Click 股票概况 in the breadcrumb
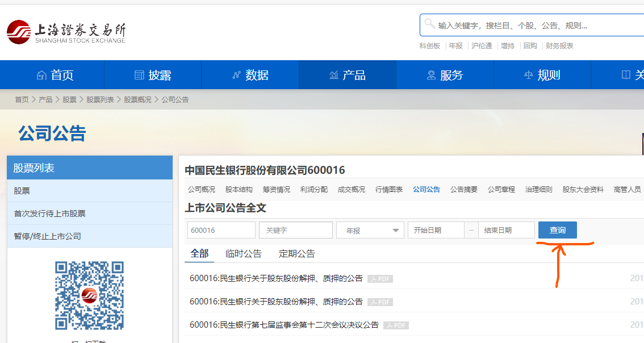644x343 pixels. click(137, 99)
